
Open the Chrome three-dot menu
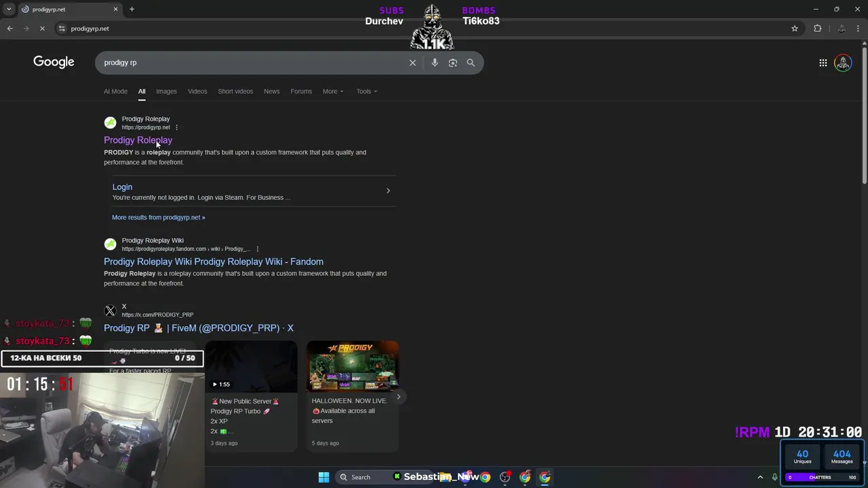tap(859, 28)
